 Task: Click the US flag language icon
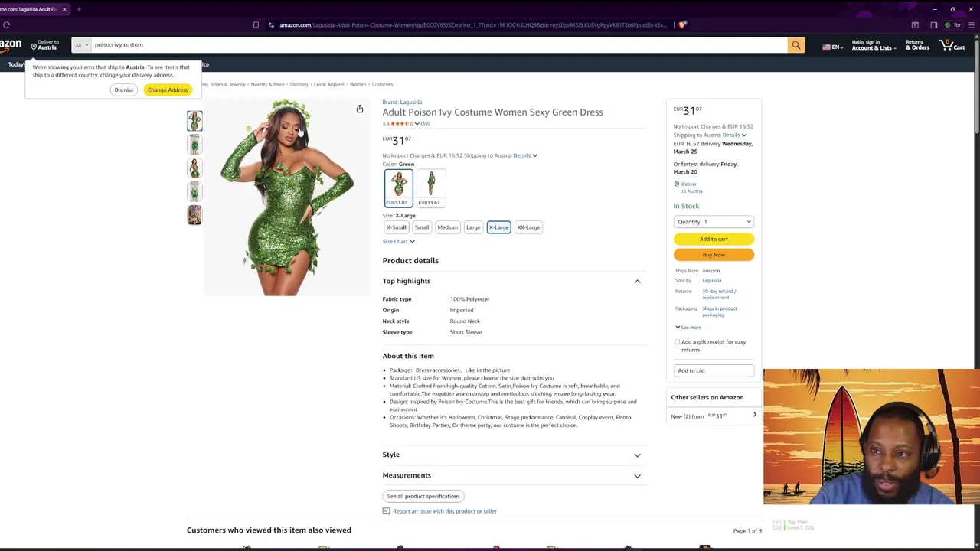(x=826, y=47)
